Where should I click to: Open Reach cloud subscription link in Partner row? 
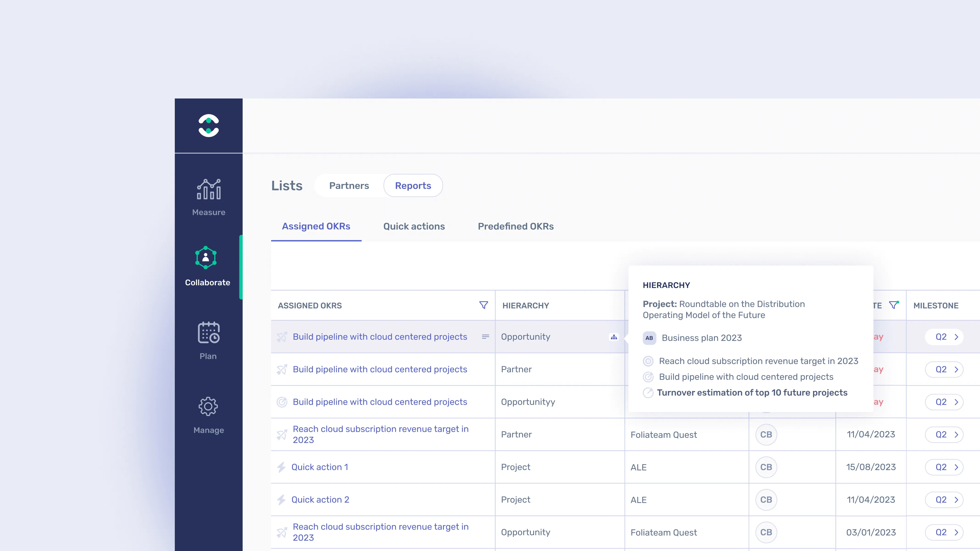click(x=380, y=434)
